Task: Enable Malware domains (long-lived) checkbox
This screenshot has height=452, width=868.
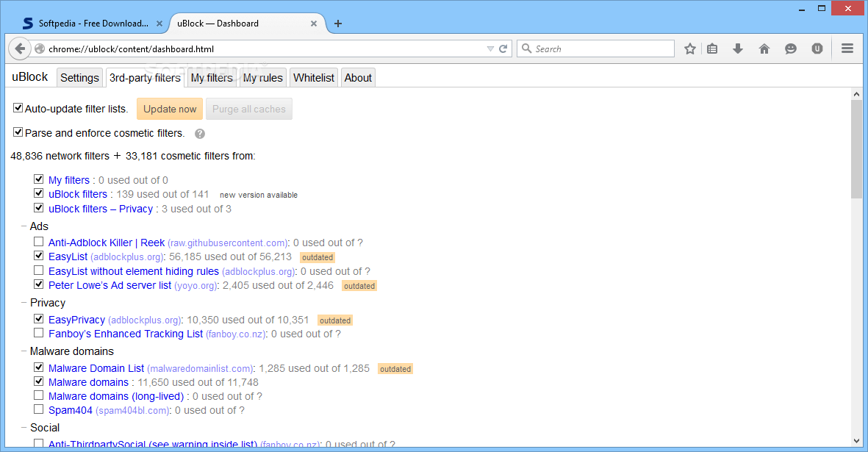Action: 38,395
